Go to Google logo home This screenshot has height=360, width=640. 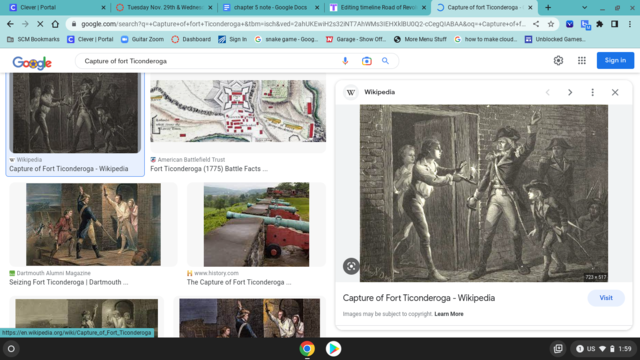(x=32, y=62)
